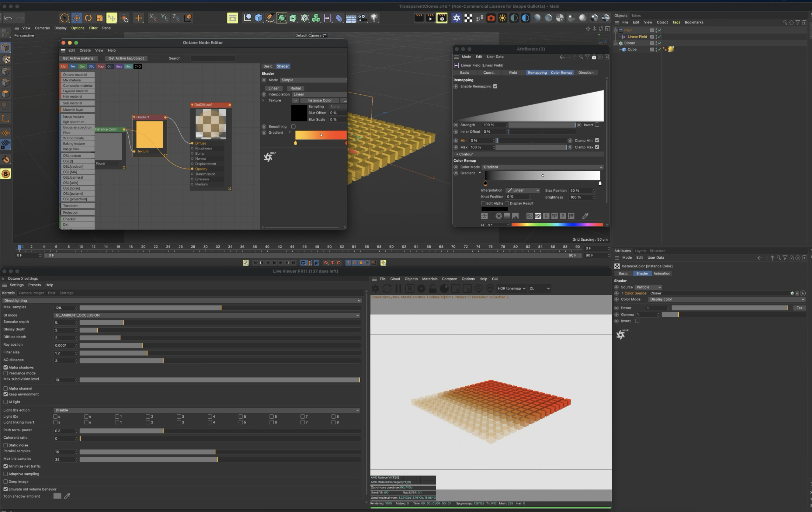This screenshot has height=512, width=812.
Task: Expand the Contour section
Action: 457,154
